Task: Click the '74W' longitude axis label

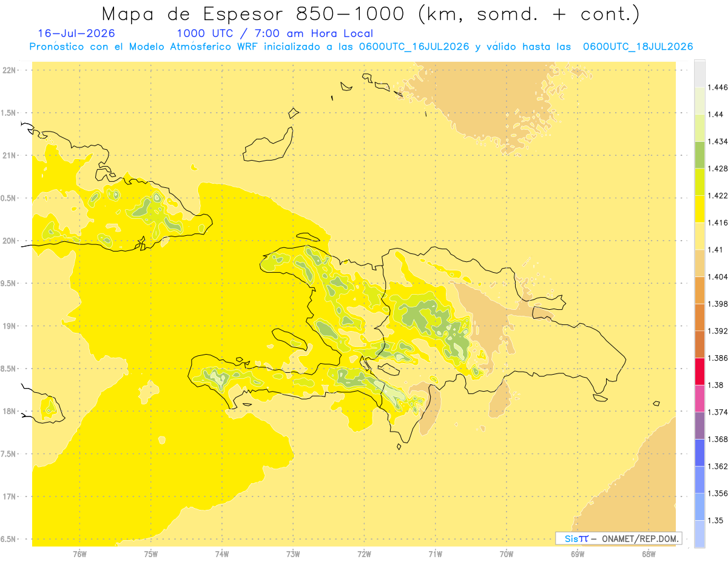Action: [x=222, y=554]
